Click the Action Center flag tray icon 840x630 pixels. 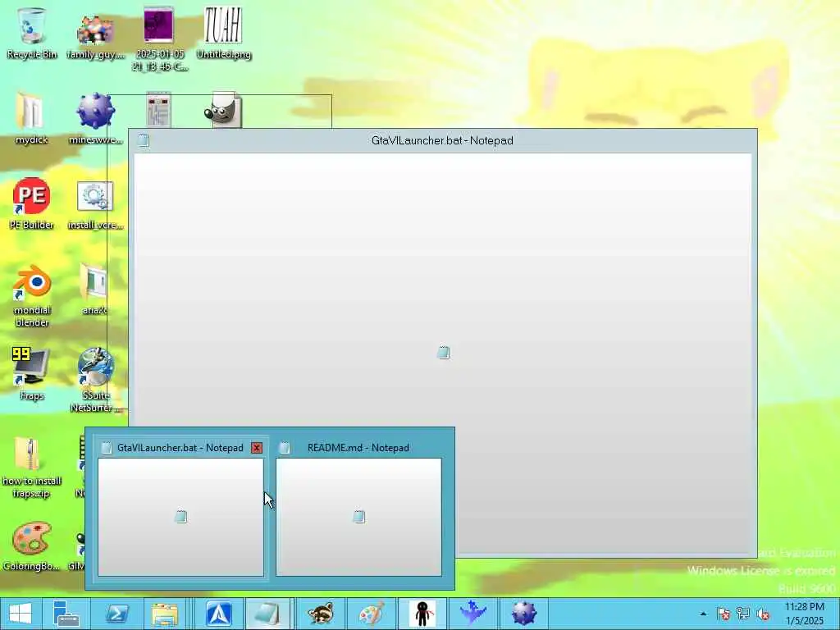click(x=724, y=614)
